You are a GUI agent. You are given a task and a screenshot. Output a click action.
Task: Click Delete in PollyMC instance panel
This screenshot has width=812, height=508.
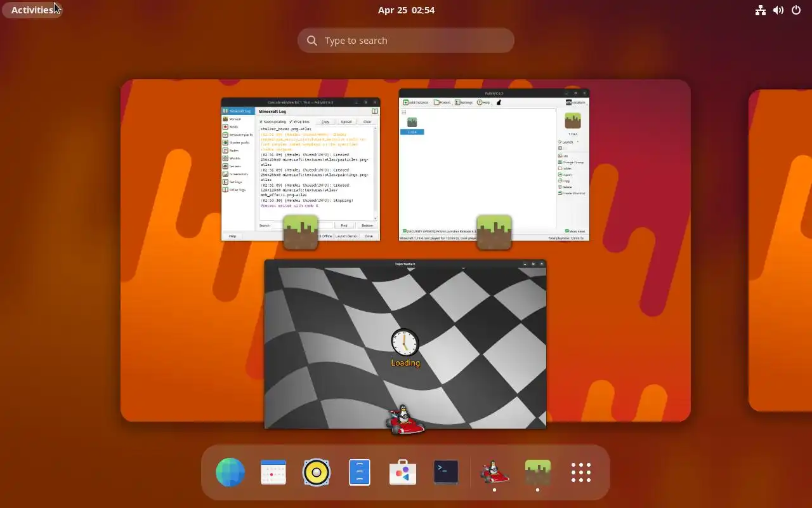click(565, 187)
